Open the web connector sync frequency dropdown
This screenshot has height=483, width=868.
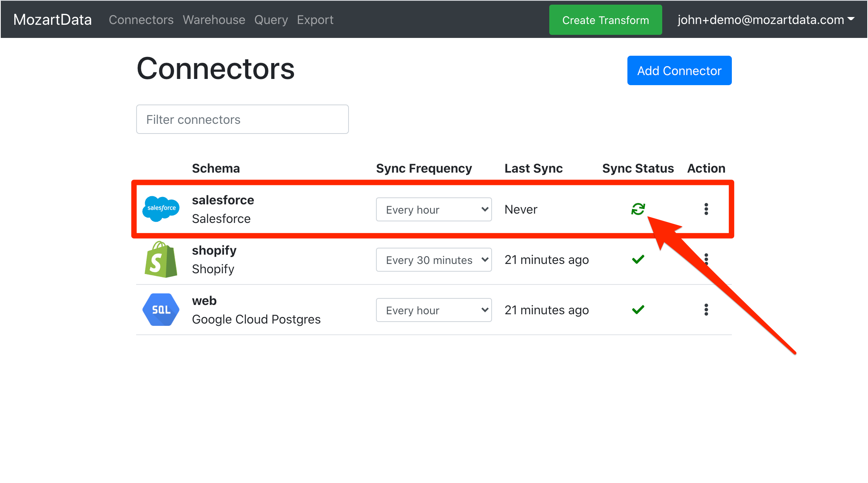(434, 310)
